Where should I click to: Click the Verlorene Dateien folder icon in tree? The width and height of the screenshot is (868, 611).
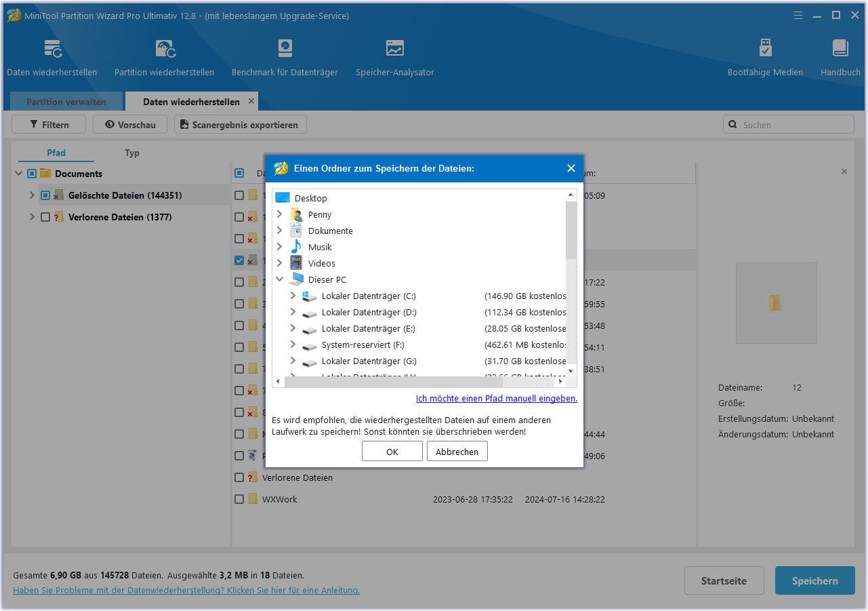(x=59, y=217)
